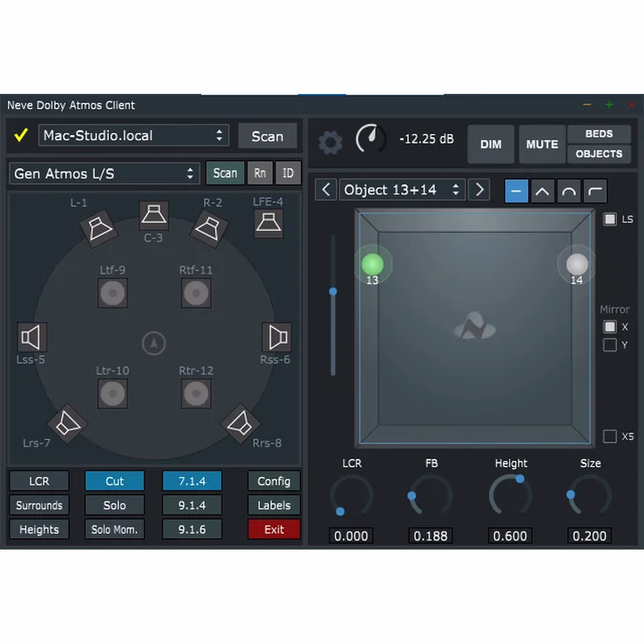Click the listener position arrow icon
The image size is (644, 644).
tap(154, 343)
